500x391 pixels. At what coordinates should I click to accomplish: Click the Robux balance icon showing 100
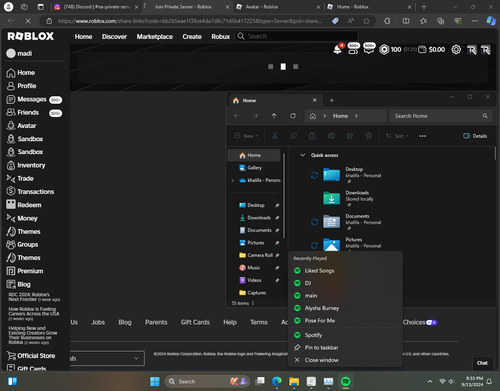tap(384, 50)
